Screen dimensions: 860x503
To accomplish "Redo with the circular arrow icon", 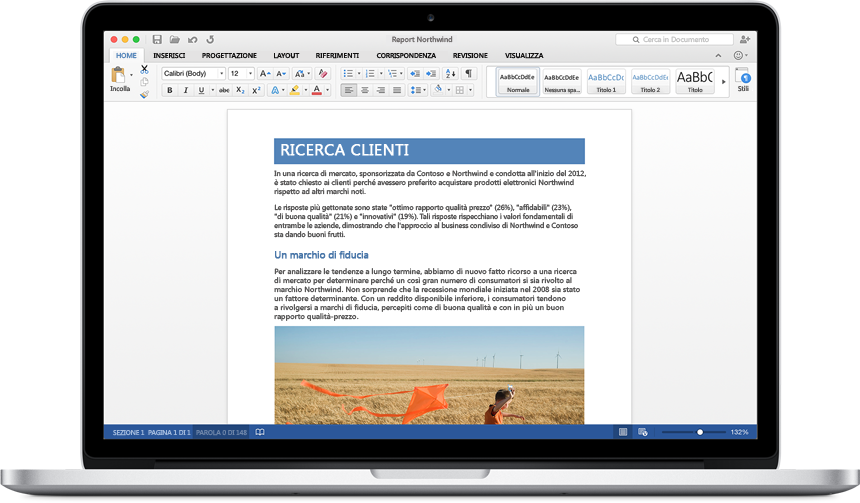I will click(210, 39).
